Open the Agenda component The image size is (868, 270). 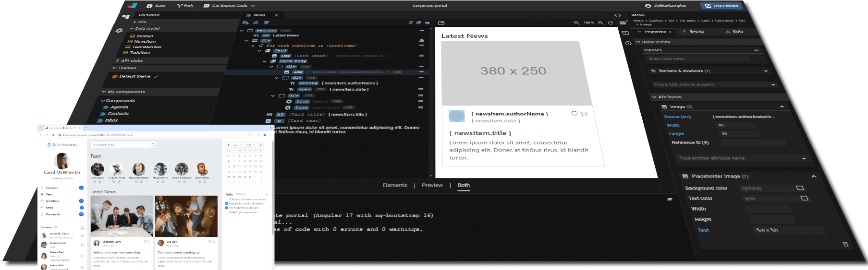[116, 107]
